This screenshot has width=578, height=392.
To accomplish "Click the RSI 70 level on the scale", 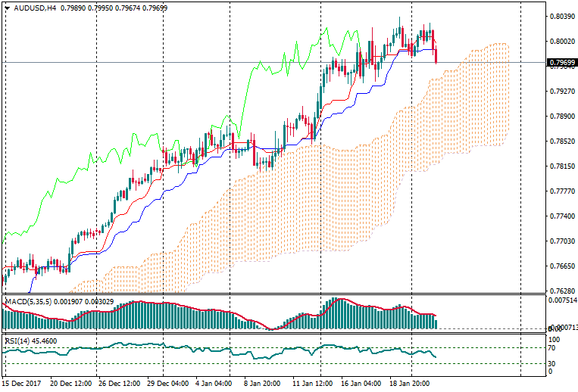I will [553, 349].
